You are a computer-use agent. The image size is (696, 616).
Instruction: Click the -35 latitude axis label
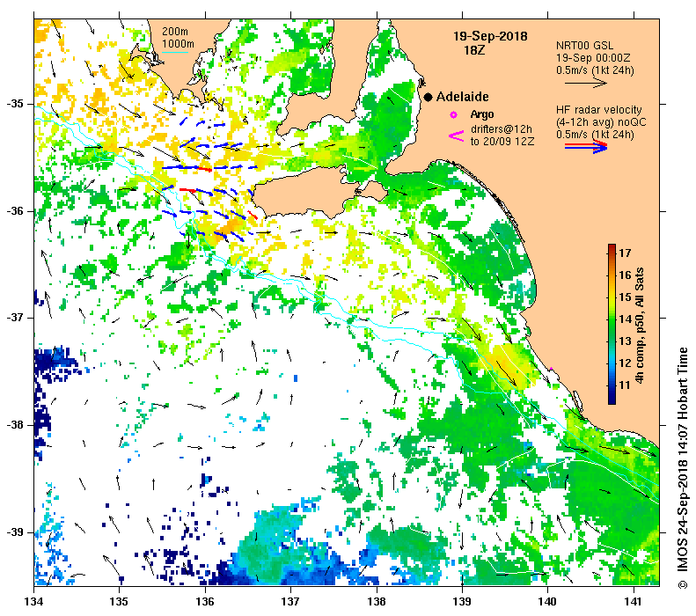point(15,104)
